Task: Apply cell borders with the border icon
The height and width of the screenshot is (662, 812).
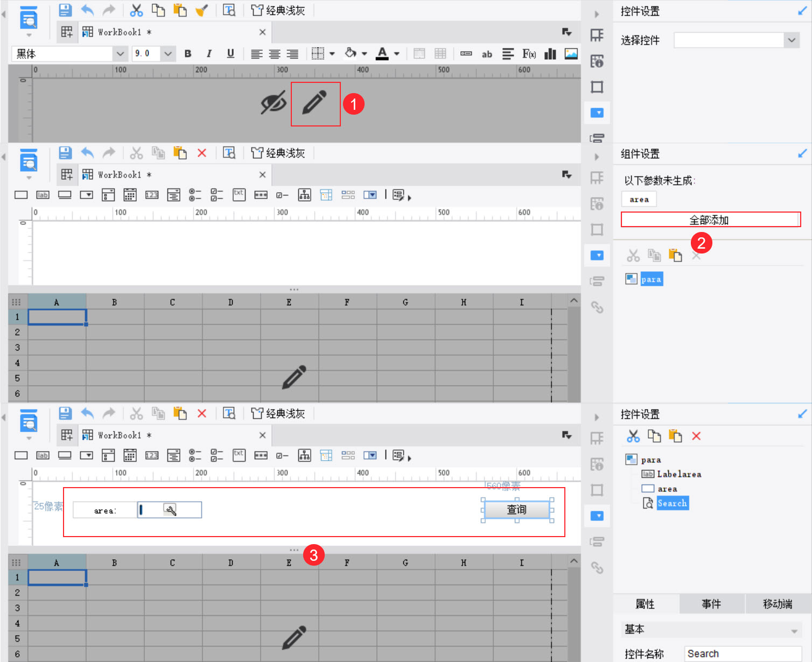Action: coord(318,53)
